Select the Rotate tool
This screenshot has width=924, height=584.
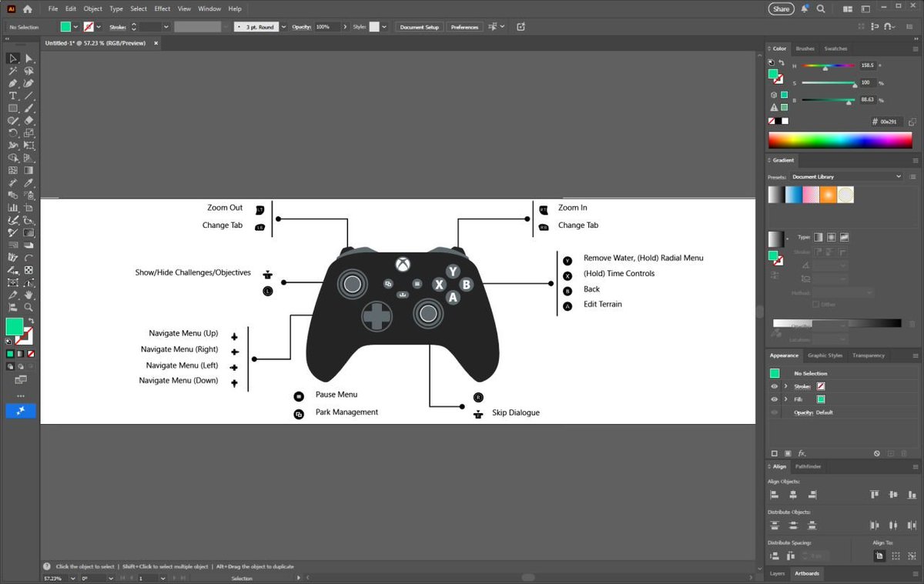[13, 132]
